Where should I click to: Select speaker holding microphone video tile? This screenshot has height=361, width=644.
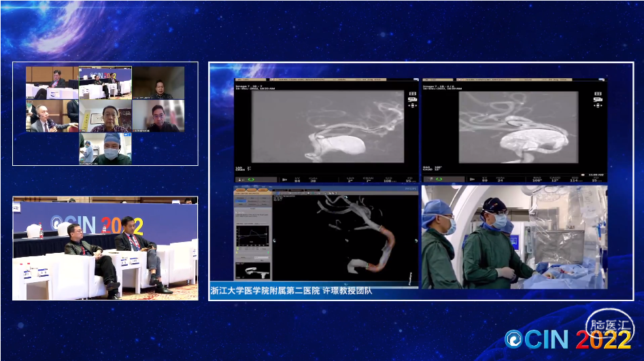pos(52,116)
